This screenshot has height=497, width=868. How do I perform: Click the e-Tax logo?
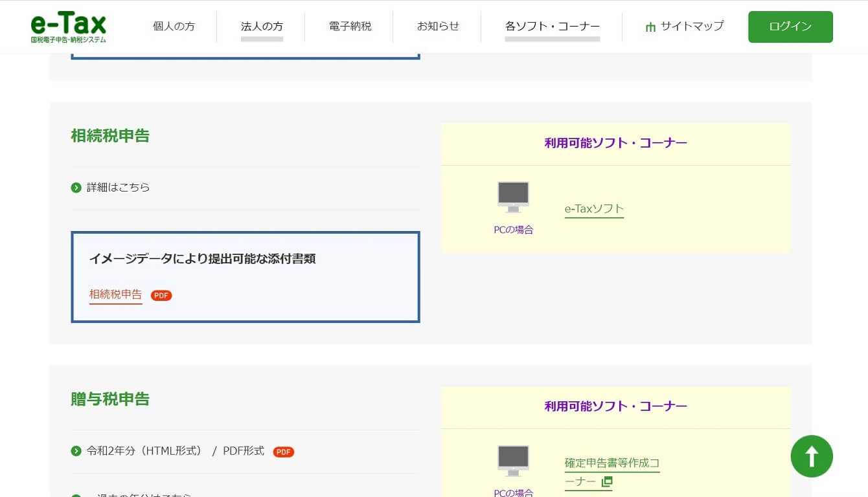pos(69,27)
